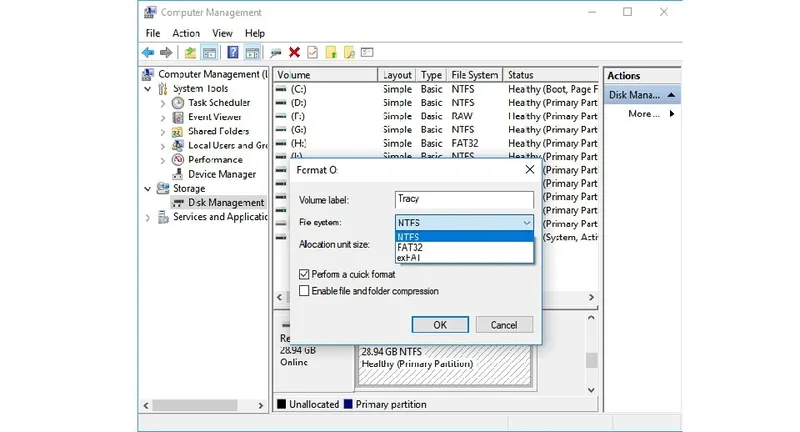This screenshot has width=800, height=432.
Task: Open the Action menu
Action: [x=186, y=33]
